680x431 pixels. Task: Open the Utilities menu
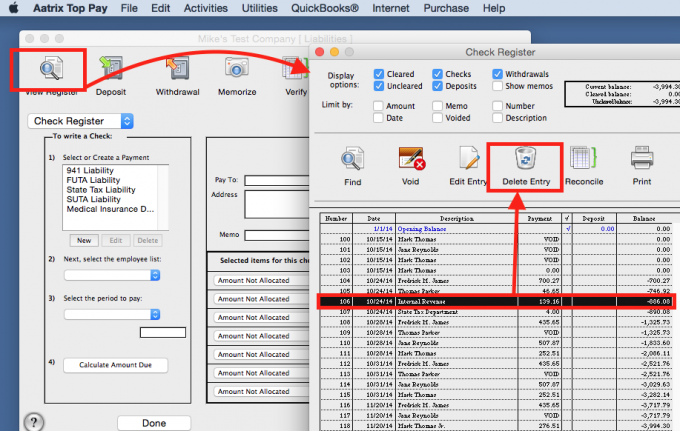coord(259,8)
